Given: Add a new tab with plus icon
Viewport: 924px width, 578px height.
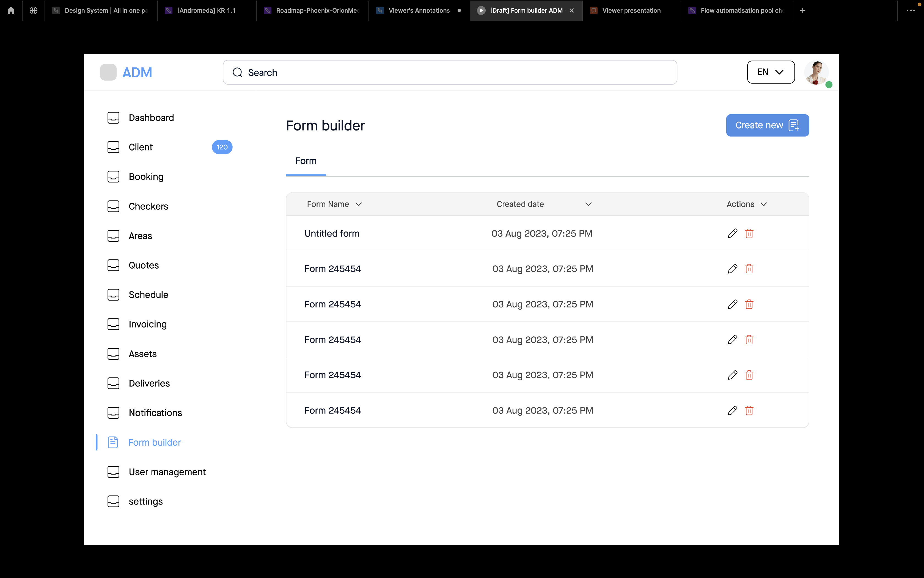Looking at the screenshot, I should [x=802, y=11].
